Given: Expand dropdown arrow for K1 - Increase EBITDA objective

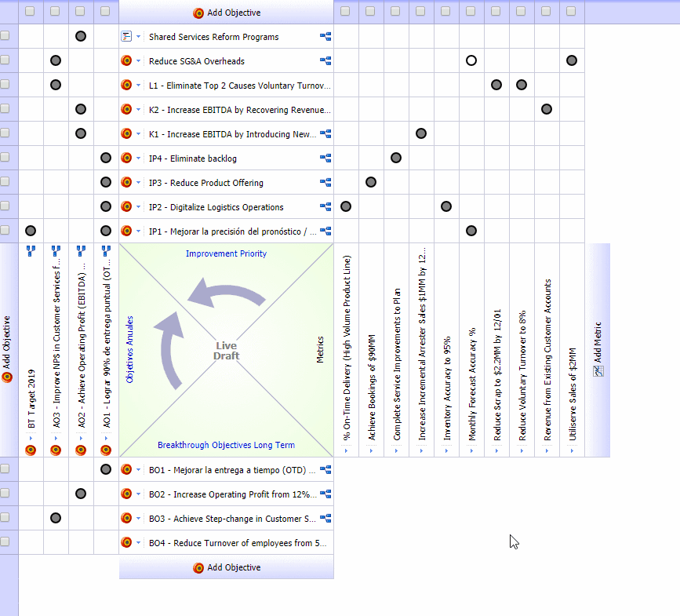Looking at the screenshot, I should pos(139,134).
